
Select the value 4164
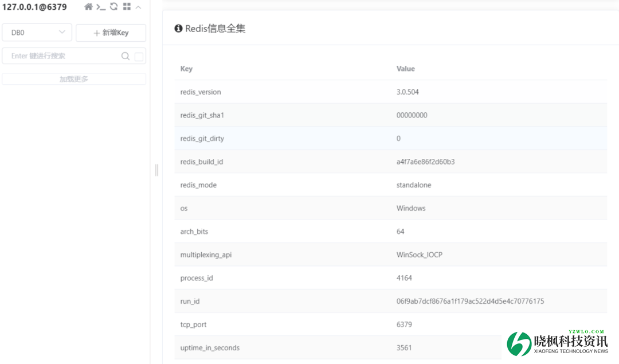click(x=404, y=279)
